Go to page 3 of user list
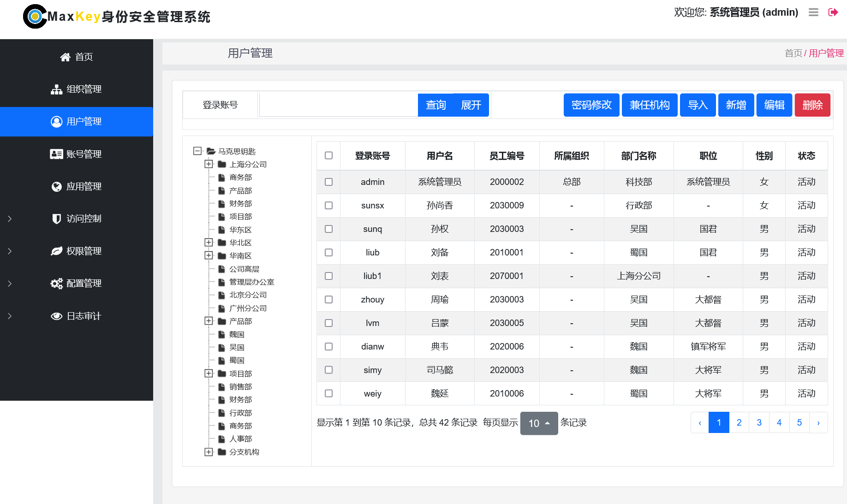This screenshot has width=847, height=504. tap(759, 422)
